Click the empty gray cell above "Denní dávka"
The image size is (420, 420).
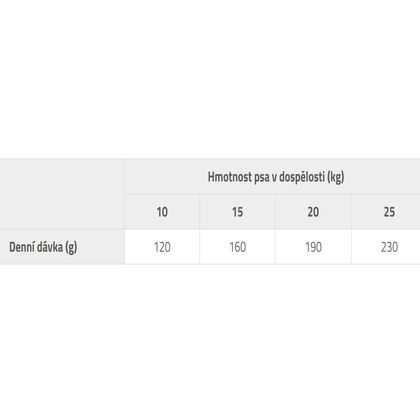(62, 194)
